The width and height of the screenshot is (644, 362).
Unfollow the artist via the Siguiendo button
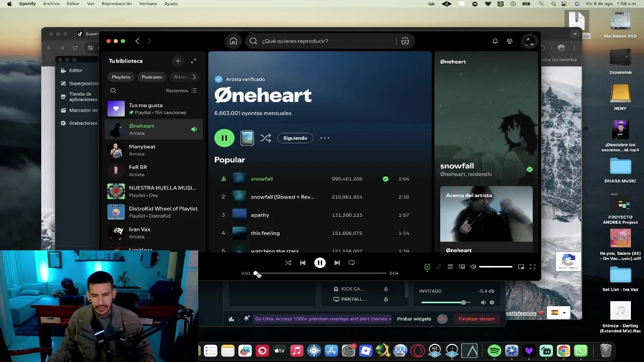click(295, 138)
